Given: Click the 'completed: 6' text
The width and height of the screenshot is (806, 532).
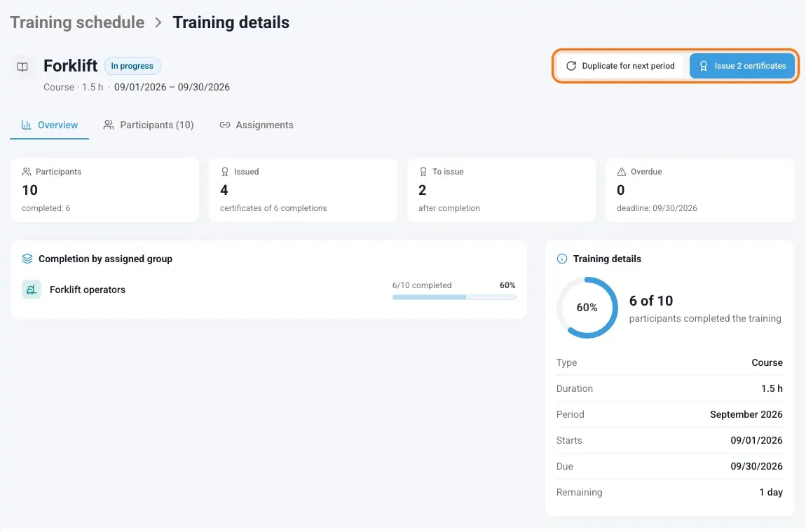Looking at the screenshot, I should tap(46, 208).
